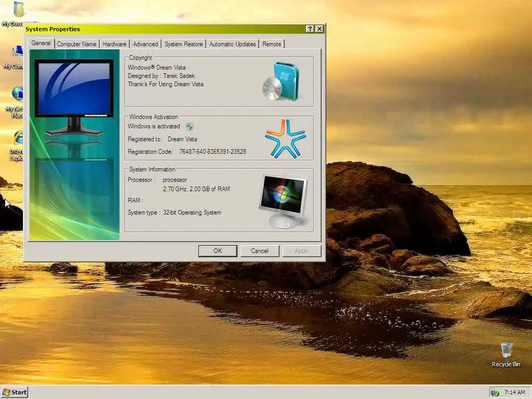Click the colorful star logo in Windows Activation

click(286, 138)
